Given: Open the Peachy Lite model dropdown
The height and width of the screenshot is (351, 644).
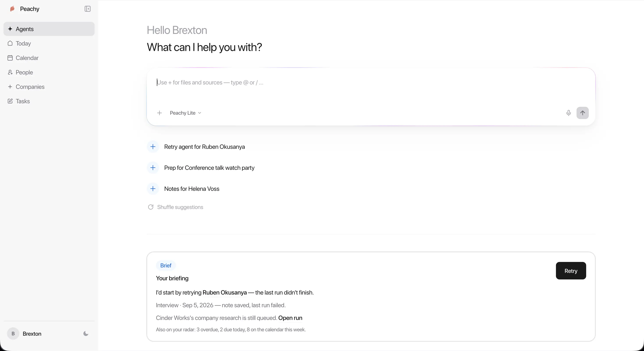Looking at the screenshot, I should [186, 113].
